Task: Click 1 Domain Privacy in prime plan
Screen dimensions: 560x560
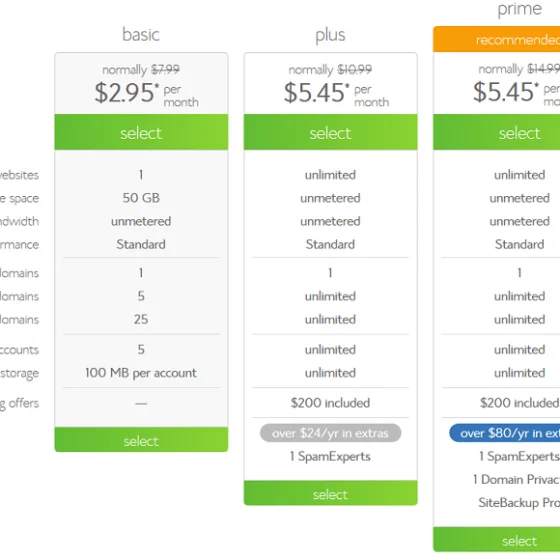Action: [x=516, y=479]
